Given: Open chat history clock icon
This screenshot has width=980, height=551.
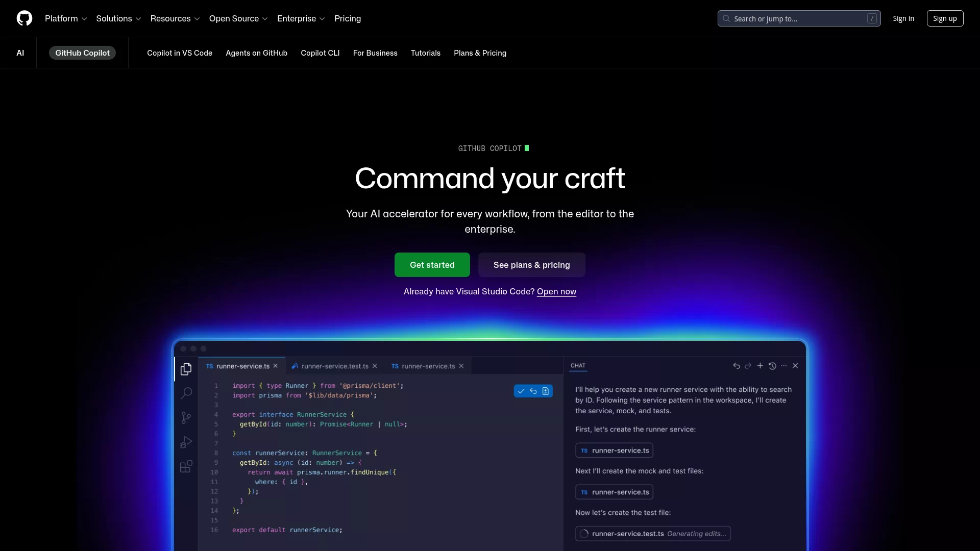Looking at the screenshot, I should pyautogui.click(x=772, y=366).
